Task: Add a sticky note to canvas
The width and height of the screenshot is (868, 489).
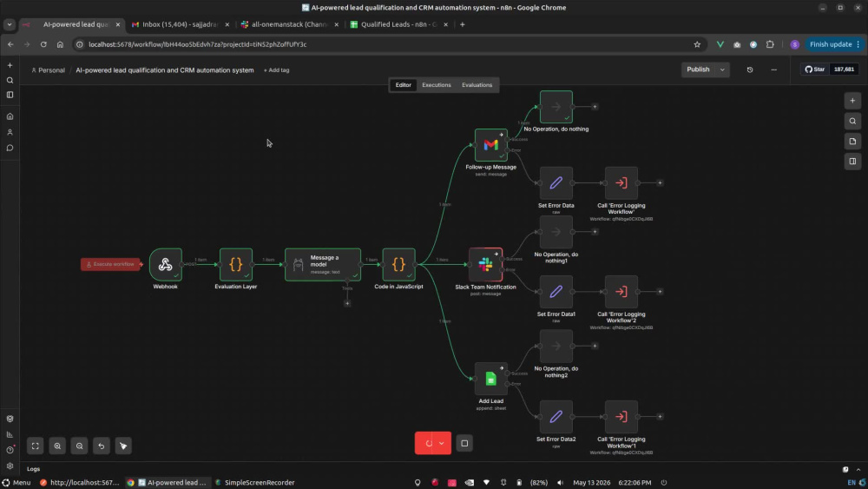Action: (x=852, y=142)
